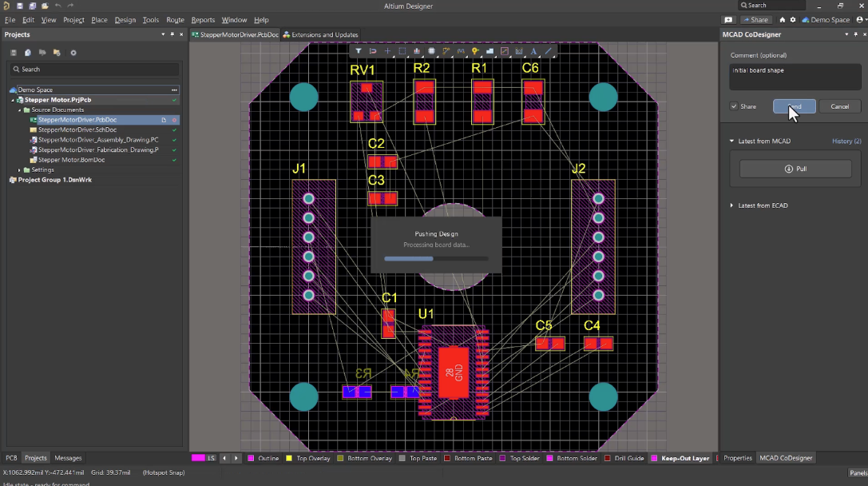Open the History (2) link

pos(846,141)
